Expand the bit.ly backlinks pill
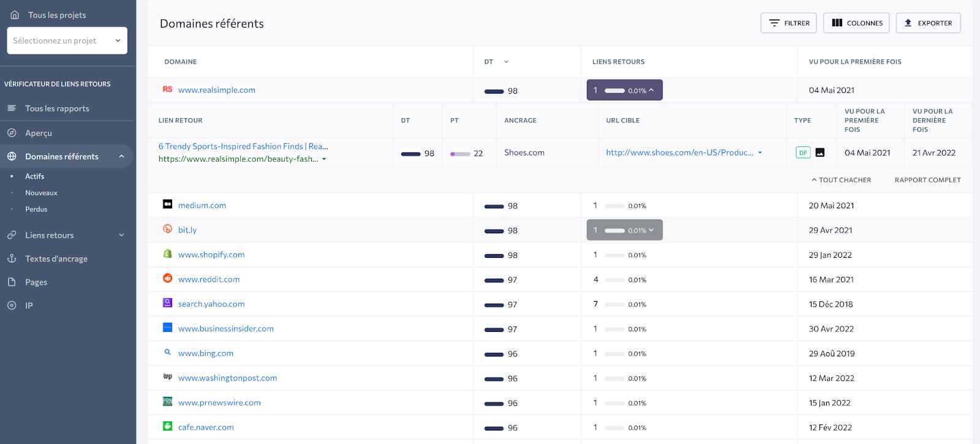This screenshot has width=980, height=444. pos(625,230)
